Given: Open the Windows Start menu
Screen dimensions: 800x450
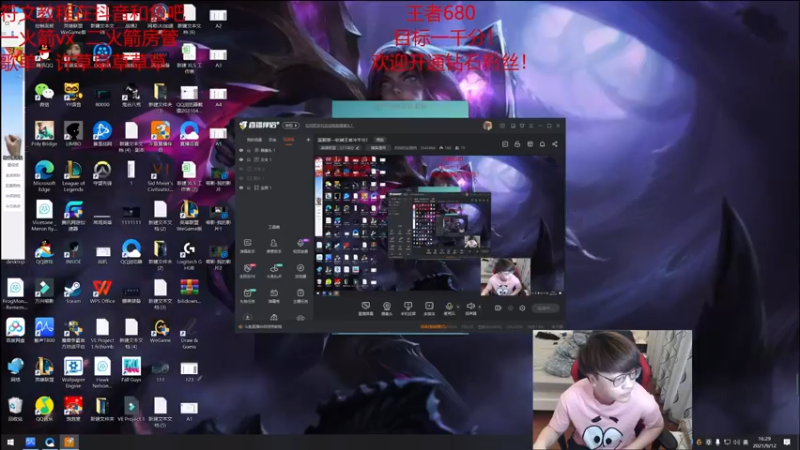Looking at the screenshot, I should (x=10, y=442).
